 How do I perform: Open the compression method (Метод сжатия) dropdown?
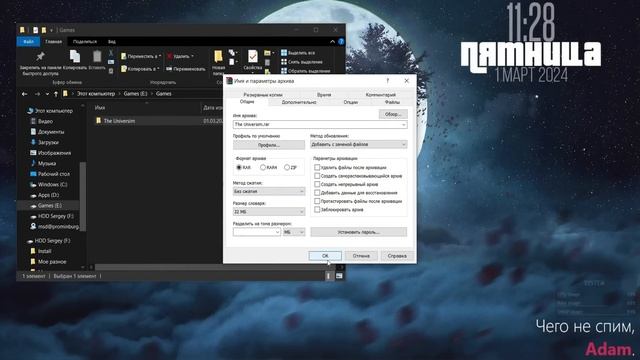[269, 191]
